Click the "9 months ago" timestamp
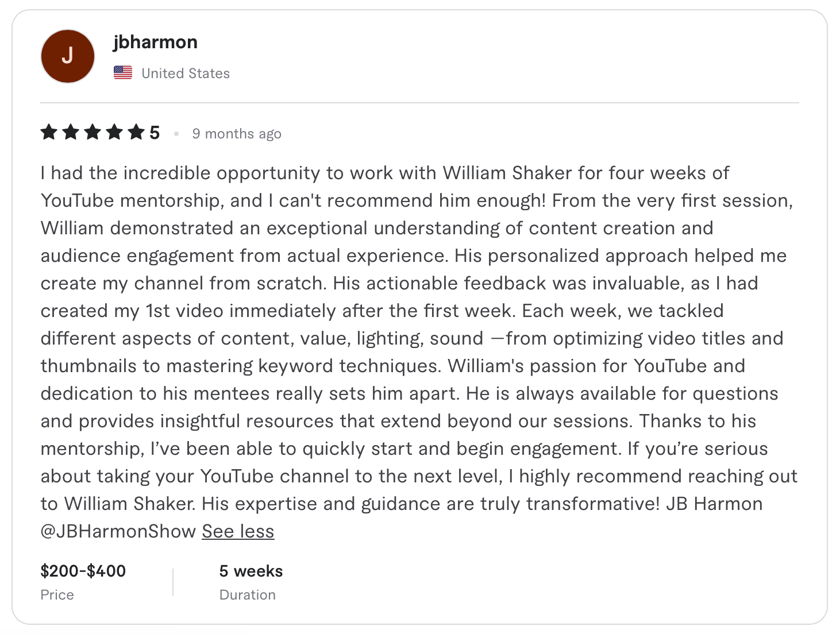Image resolution: width=840 pixels, height=634 pixels. pos(237,134)
